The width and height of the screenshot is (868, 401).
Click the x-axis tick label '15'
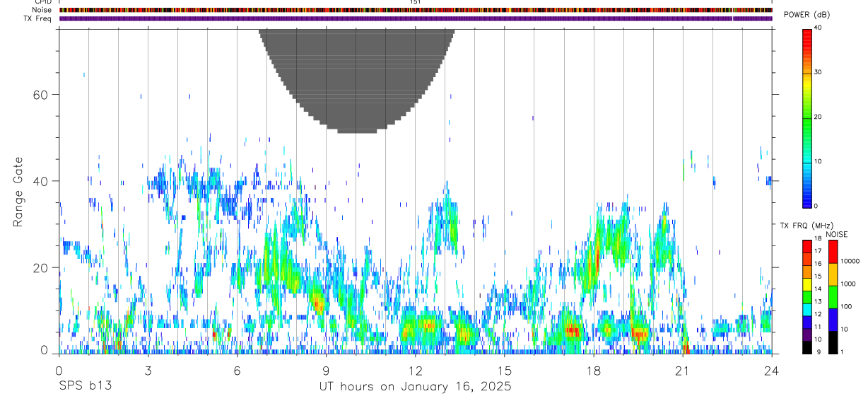[x=504, y=371]
